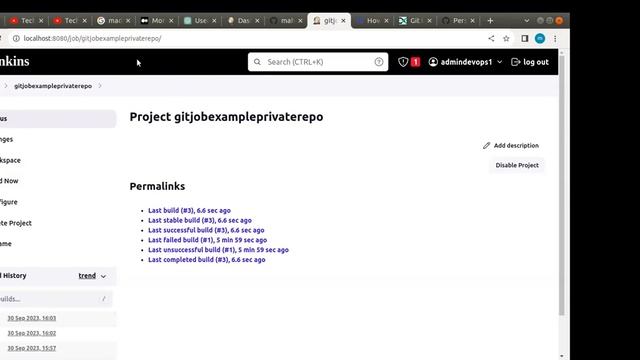
Task: Open Last build (#3) permalink
Action: [189, 211]
